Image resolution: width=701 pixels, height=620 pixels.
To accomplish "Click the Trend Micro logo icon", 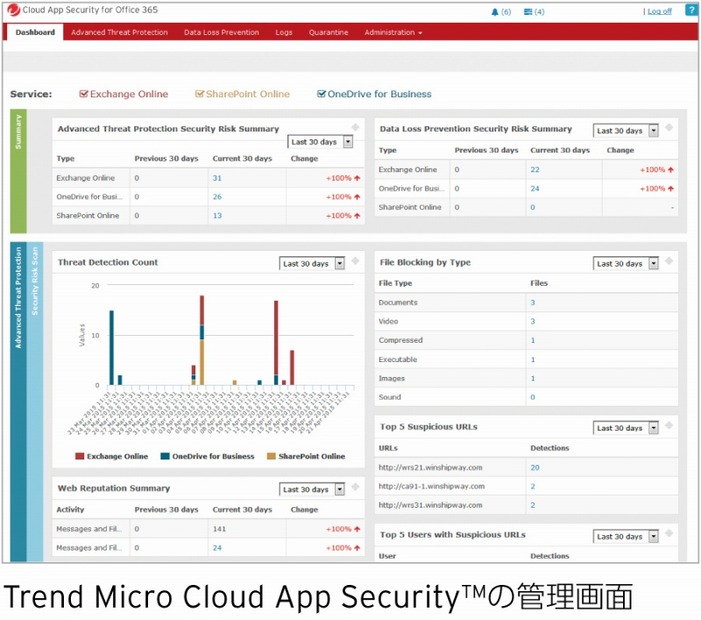I will (13, 10).
